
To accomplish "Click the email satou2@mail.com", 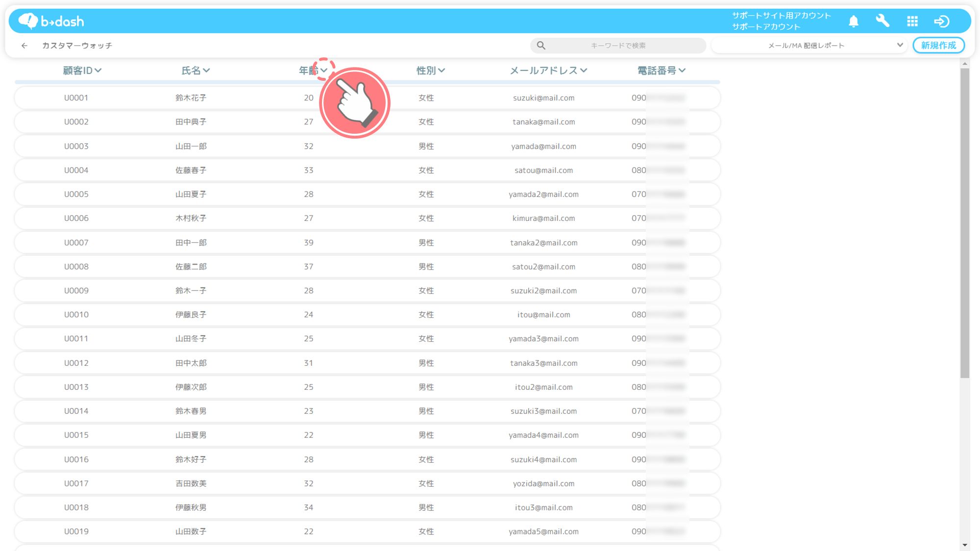I will (x=544, y=267).
